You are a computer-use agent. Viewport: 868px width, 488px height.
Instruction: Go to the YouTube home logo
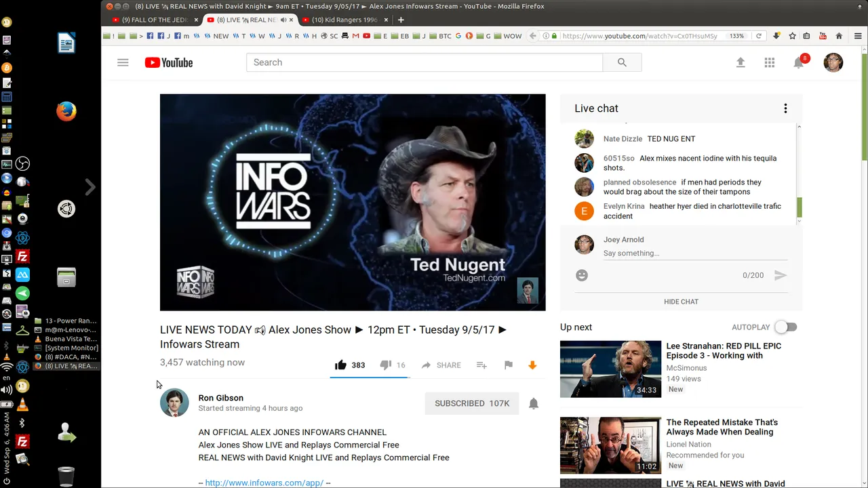tap(169, 62)
